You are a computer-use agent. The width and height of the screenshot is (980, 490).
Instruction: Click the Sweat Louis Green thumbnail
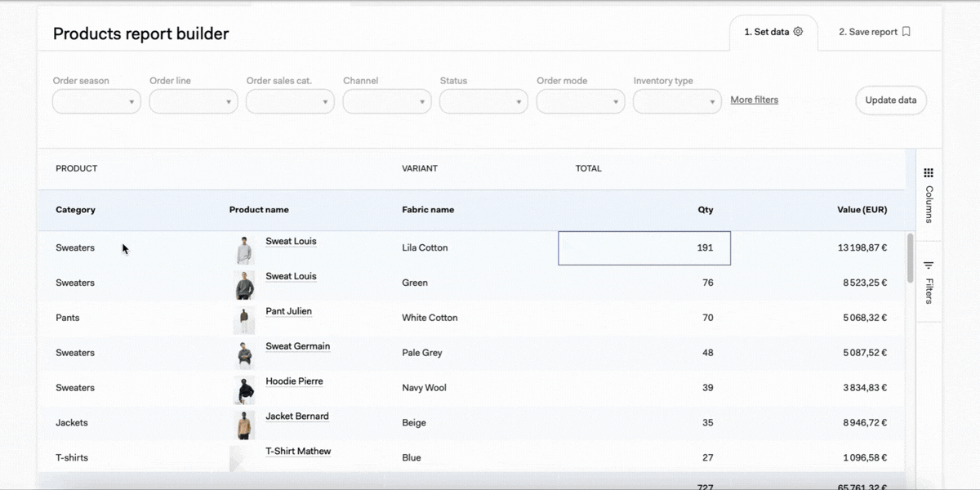tap(243, 284)
